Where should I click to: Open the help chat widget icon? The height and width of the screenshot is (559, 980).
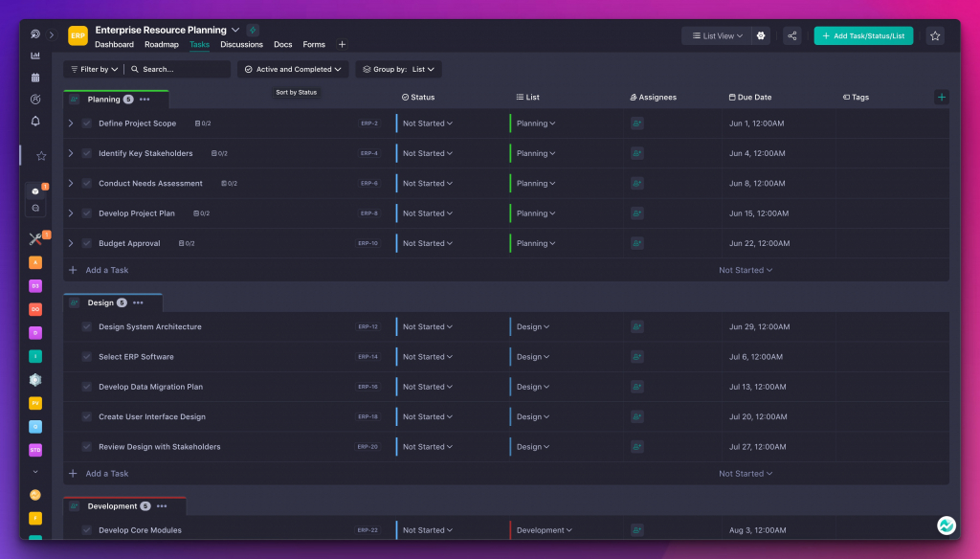pos(947,525)
